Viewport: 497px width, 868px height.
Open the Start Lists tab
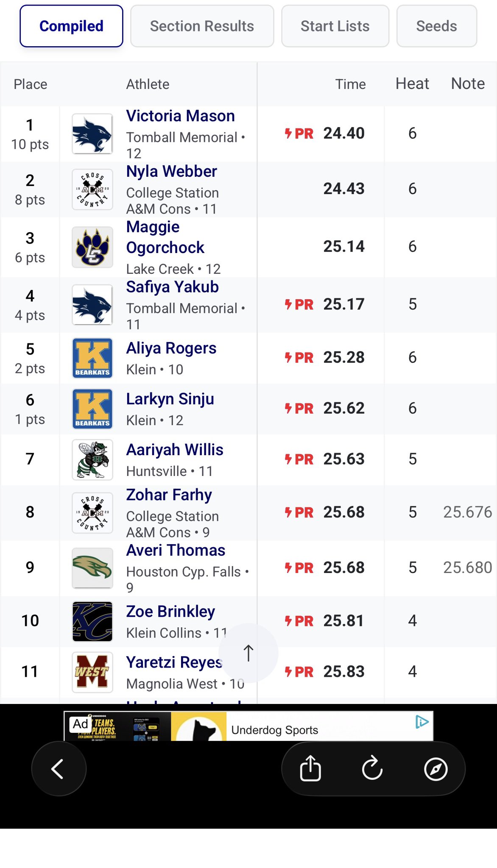(335, 26)
